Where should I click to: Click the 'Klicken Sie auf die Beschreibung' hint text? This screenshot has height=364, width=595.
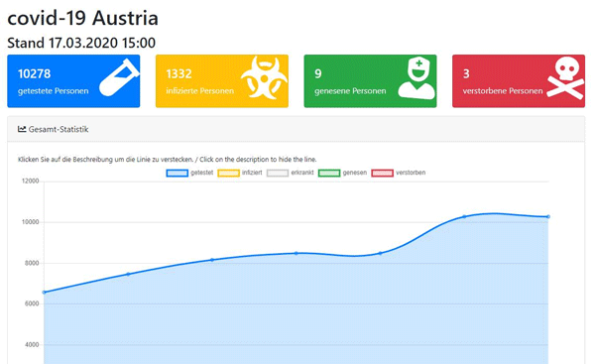(167, 160)
